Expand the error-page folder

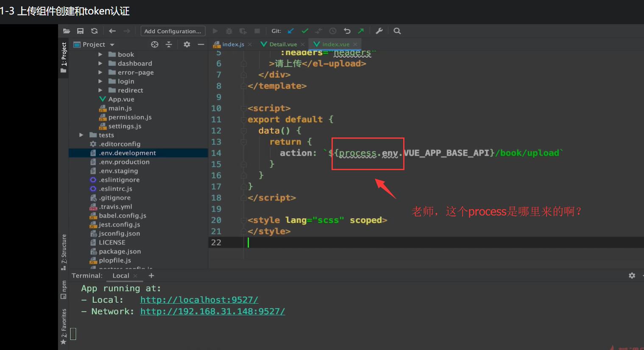[x=100, y=72]
